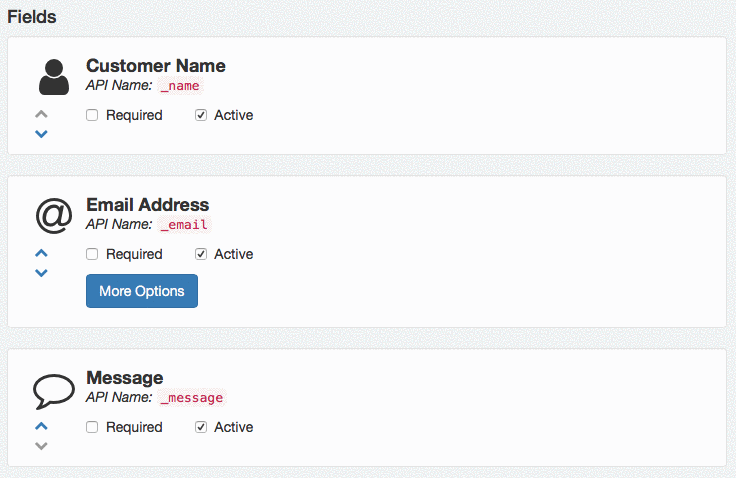The width and height of the screenshot is (736, 478).
Task: Check Required for Customer Name
Action: 92,115
